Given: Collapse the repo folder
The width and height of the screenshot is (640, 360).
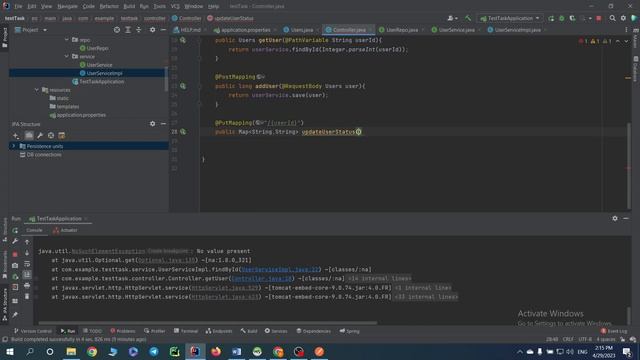Looking at the screenshot, I should point(67,40).
